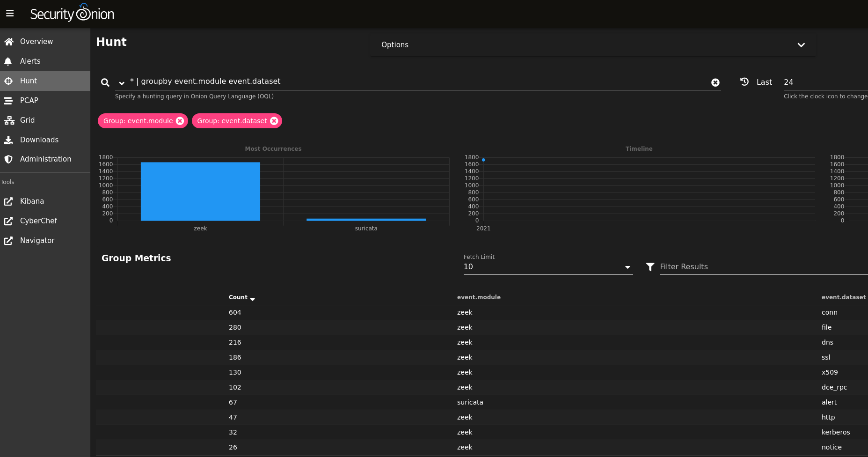The height and width of the screenshot is (457, 868).
Task: Open the query history dropdown chevron
Action: tap(122, 83)
